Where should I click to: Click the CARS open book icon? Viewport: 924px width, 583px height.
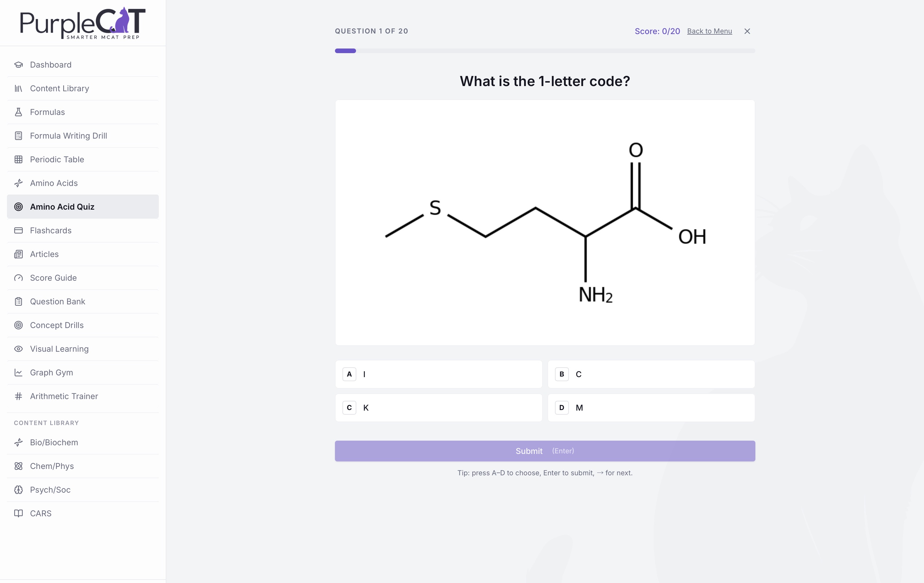[18, 513]
